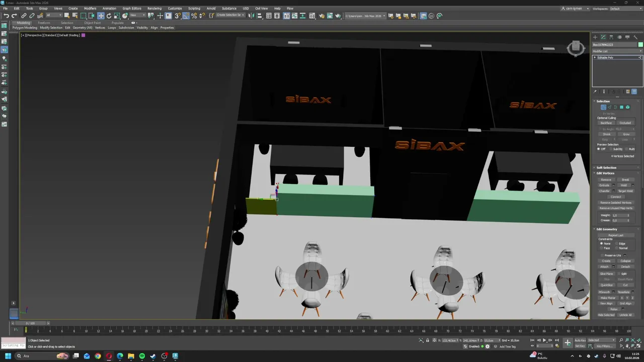Viewport: 644px width, 362px height.
Task: Click the Hide Selected button
Action: point(606,315)
